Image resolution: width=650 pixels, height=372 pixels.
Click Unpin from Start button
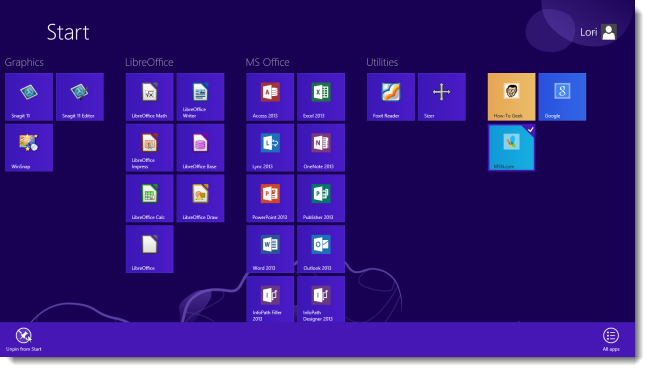click(x=24, y=339)
